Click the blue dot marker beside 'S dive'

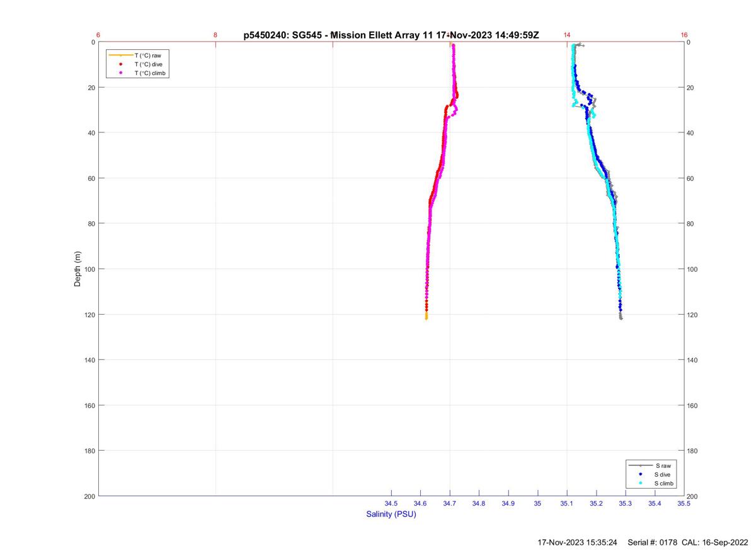(641, 474)
